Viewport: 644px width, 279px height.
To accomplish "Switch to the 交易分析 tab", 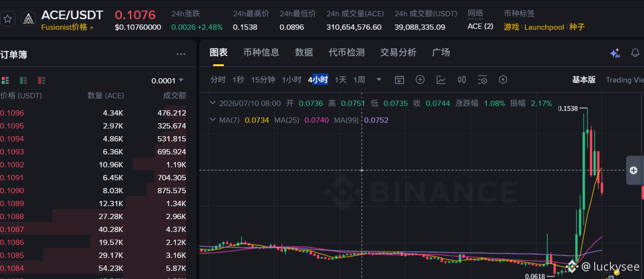I will [398, 52].
